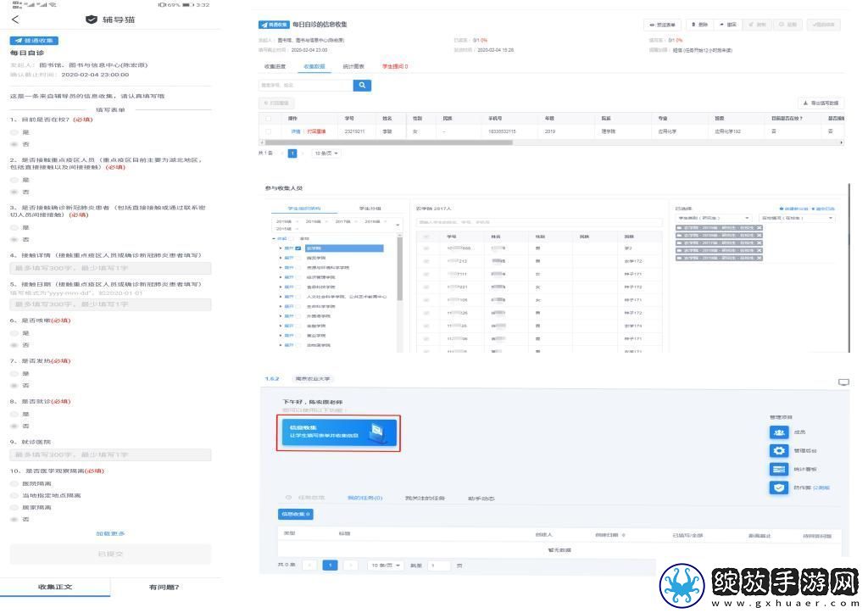868x613 pixels.
Task: Click the organization tree vertical scrollbar
Action: pos(400,268)
